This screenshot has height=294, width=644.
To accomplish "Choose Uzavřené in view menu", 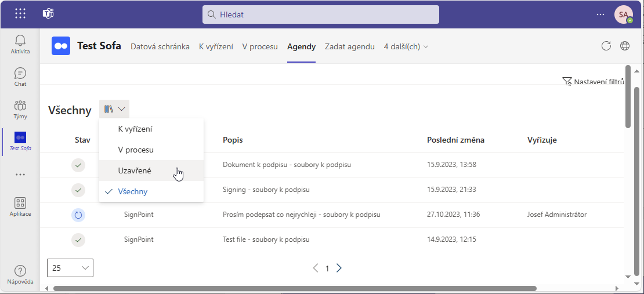I will coord(151,170).
